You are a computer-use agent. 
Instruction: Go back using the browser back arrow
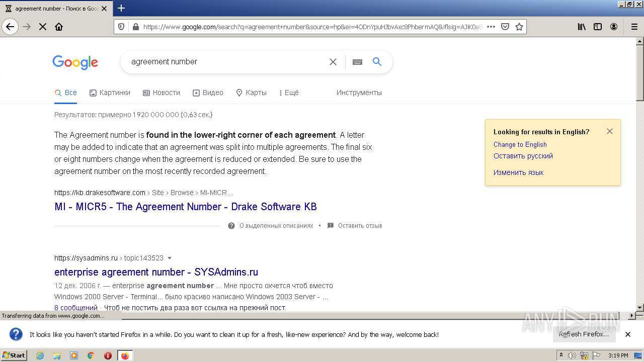tap(10, 27)
